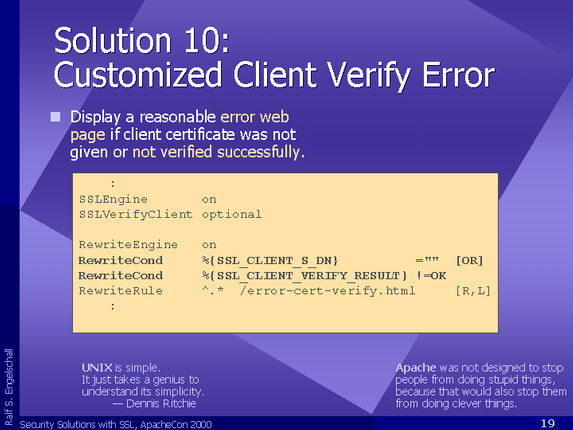Click the "Customized Client Verify Error" heading
This screenshot has width=573, height=430.
point(274,75)
